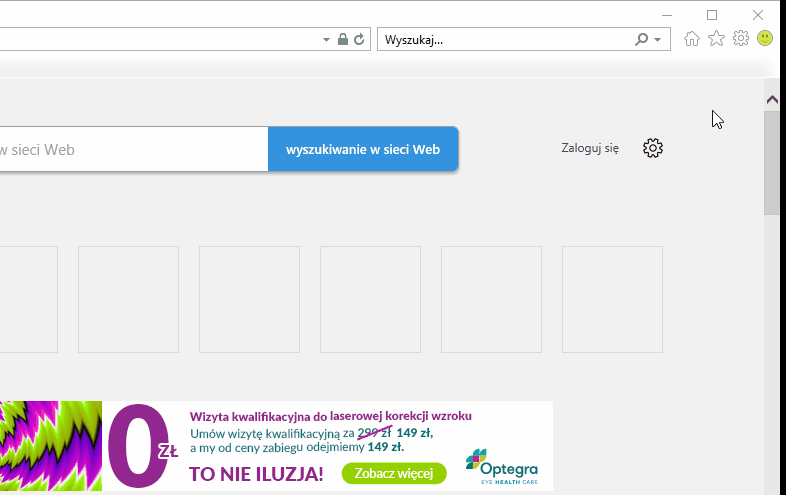Viewport: 786px width, 495px height.
Task: Click 'Wizyta kwalifikacyjna do laserowej korekcji wzroku' headline
Action: 331,416
